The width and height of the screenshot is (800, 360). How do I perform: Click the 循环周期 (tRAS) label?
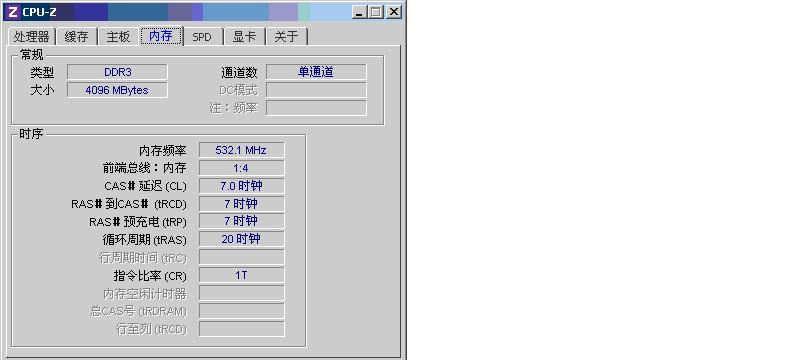click(144, 240)
